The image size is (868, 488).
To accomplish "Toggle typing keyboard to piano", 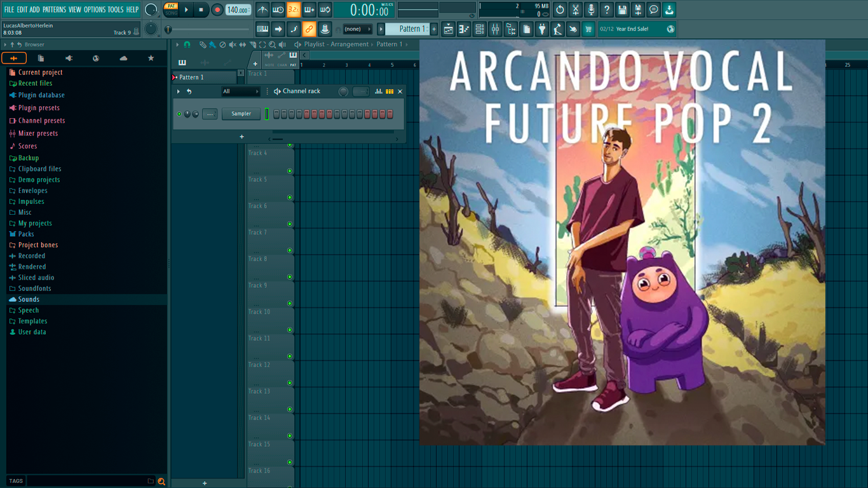I will pyautogui.click(x=262, y=29).
